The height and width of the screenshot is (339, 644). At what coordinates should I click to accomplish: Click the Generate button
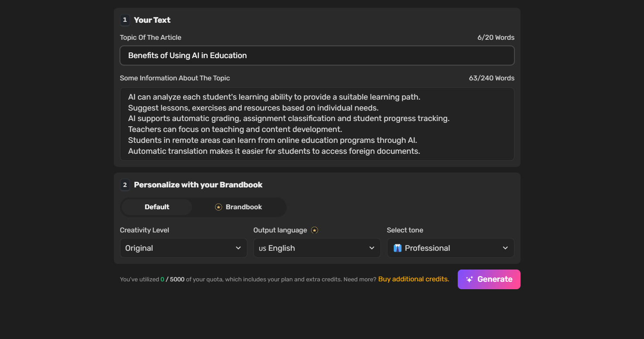489,279
